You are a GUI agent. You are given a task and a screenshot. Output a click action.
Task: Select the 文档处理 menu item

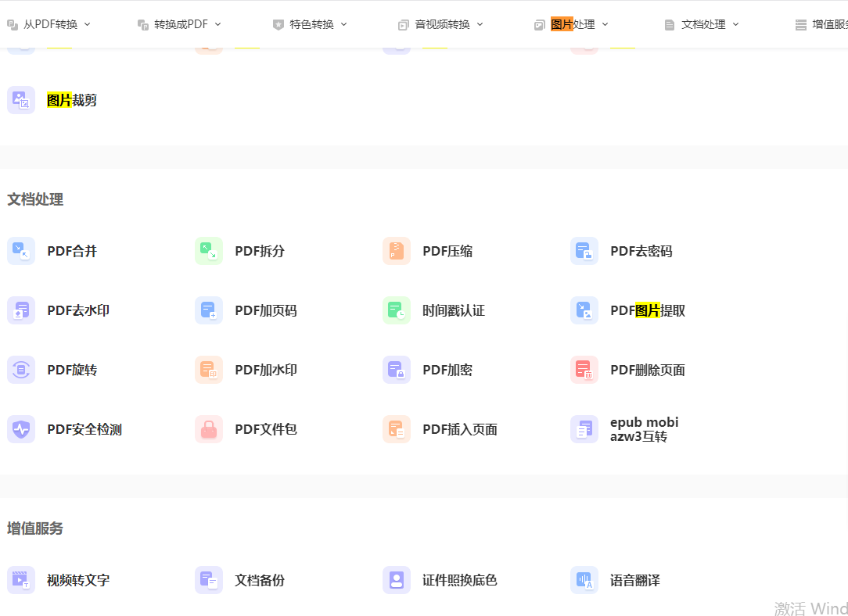pos(702,24)
